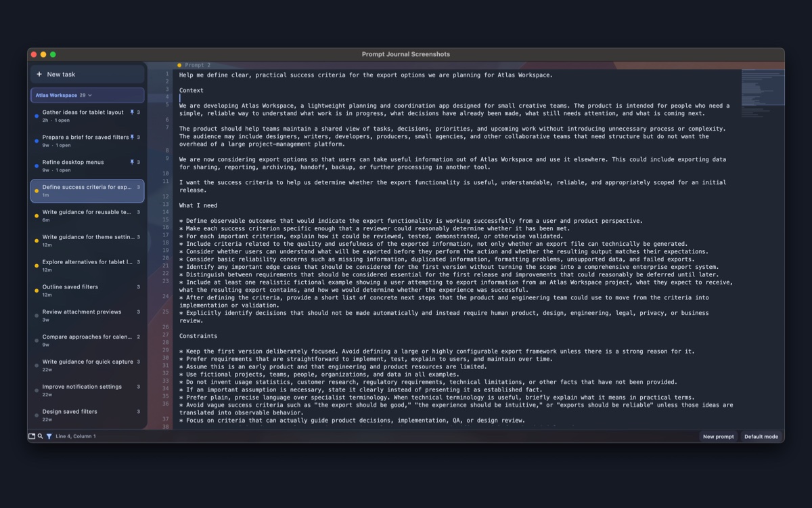Click the New prompt button
Screen dimensions: 812x508
[718, 436]
